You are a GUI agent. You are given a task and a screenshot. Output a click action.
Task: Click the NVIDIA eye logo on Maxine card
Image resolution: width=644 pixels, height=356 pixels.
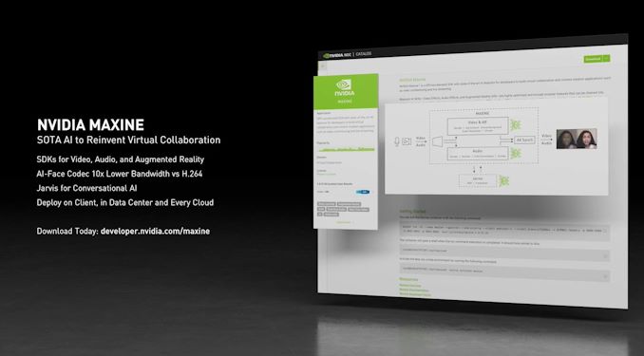click(x=344, y=84)
